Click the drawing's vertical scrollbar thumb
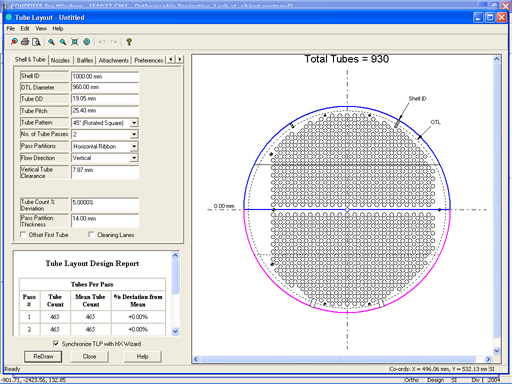512x384 pixels. coord(497,201)
